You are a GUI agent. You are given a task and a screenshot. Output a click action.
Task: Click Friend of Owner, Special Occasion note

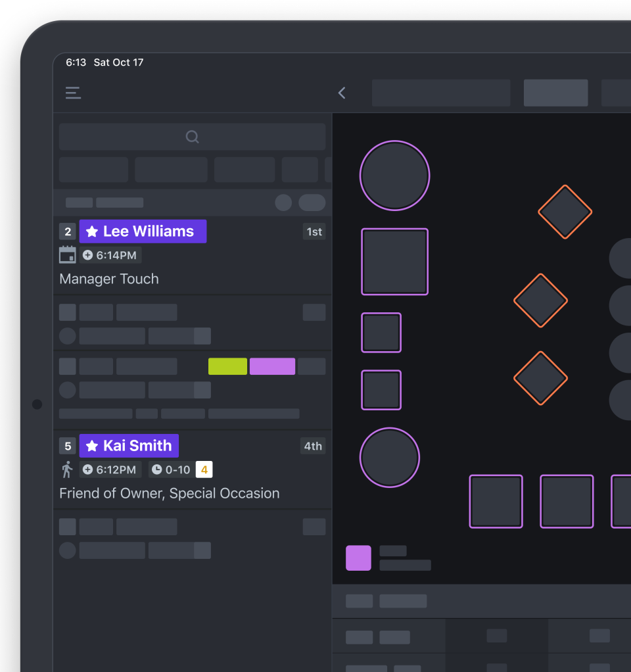pyautogui.click(x=169, y=493)
